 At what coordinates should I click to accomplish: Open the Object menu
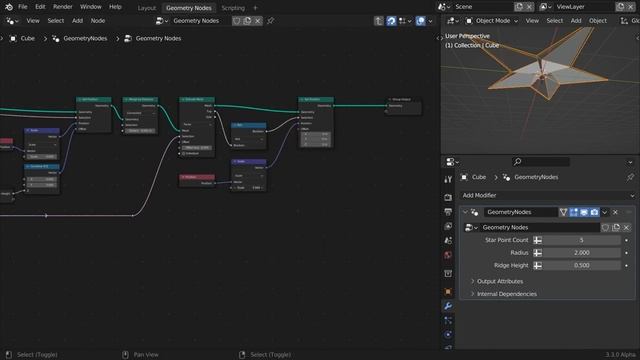tap(598, 21)
